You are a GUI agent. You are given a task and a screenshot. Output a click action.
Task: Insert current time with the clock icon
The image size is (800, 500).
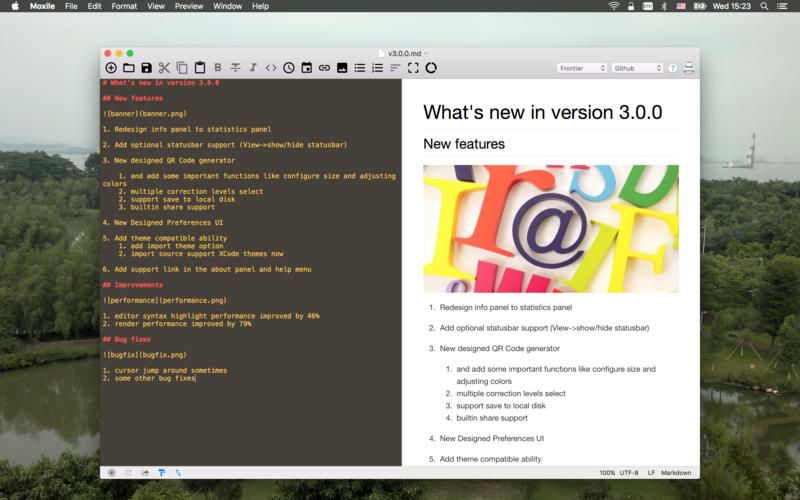[x=289, y=68]
